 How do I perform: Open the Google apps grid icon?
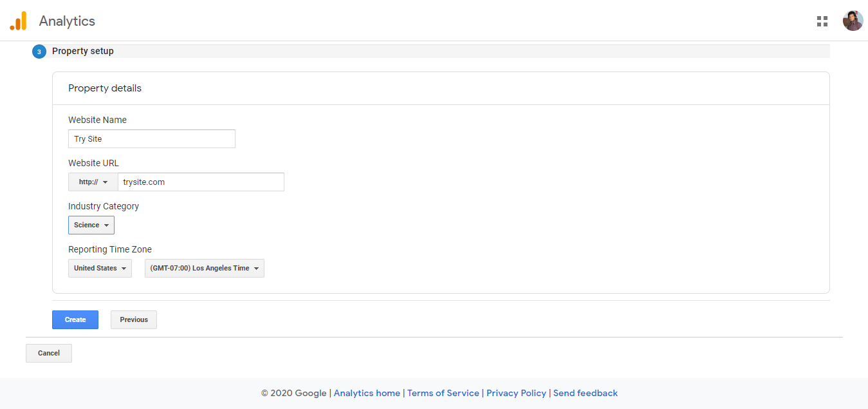click(x=822, y=21)
